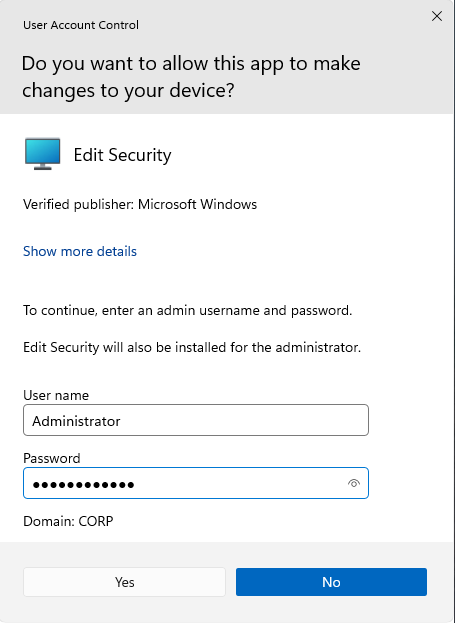Click the User name label
The height and width of the screenshot is (623, 455).
click(56, 395)
